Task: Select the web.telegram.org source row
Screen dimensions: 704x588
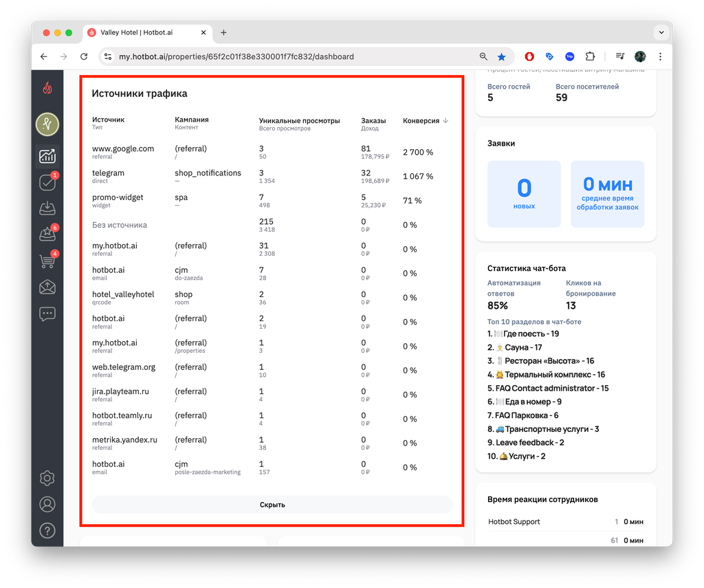Action: pos(272,371)
